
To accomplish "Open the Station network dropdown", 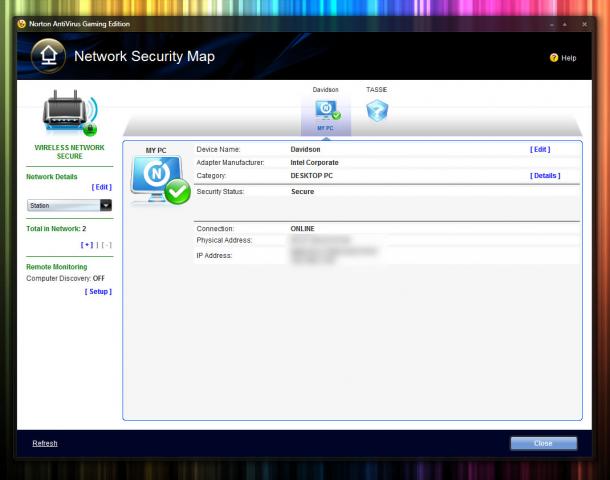I will pyautogui.click(x=69, y=205).
